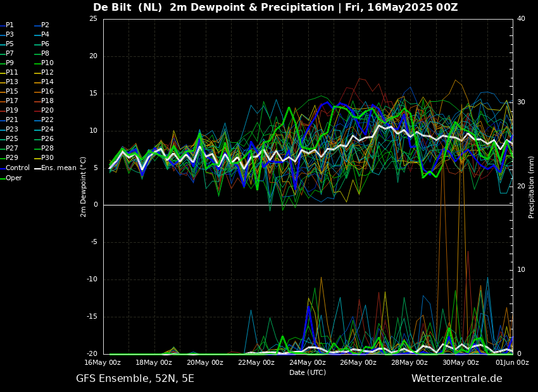Click legend member P29
Screen dimensions: 538x392
tap(9, 157)
